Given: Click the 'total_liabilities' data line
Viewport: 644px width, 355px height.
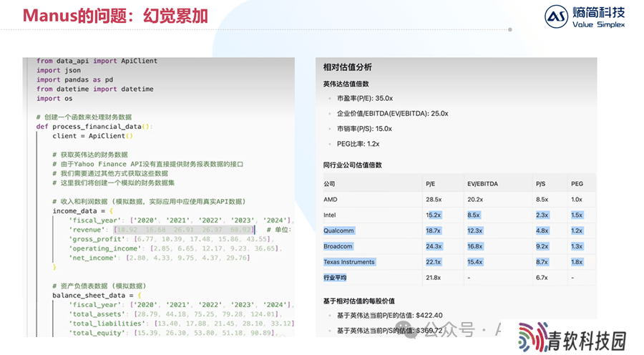Looking at the screenshot, I should [181, 324].
